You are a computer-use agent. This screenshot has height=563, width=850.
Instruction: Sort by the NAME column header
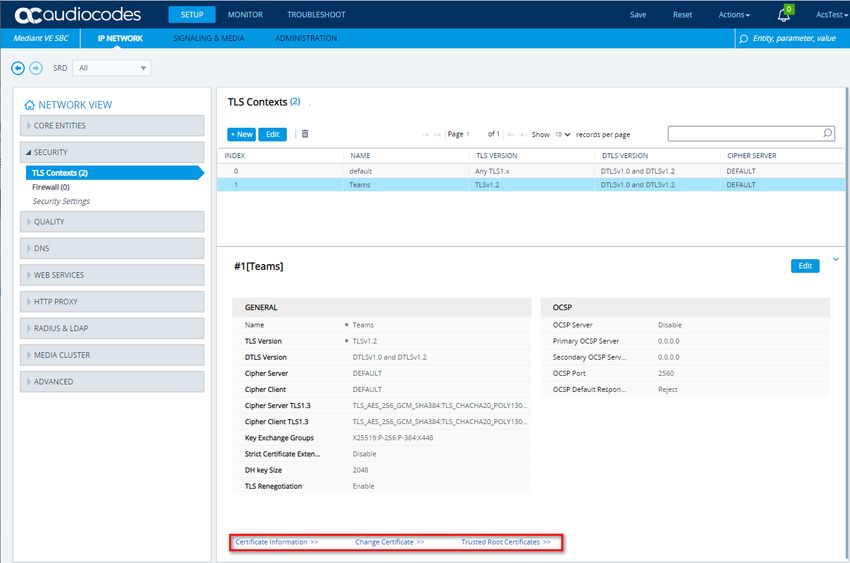coord(360,156)
